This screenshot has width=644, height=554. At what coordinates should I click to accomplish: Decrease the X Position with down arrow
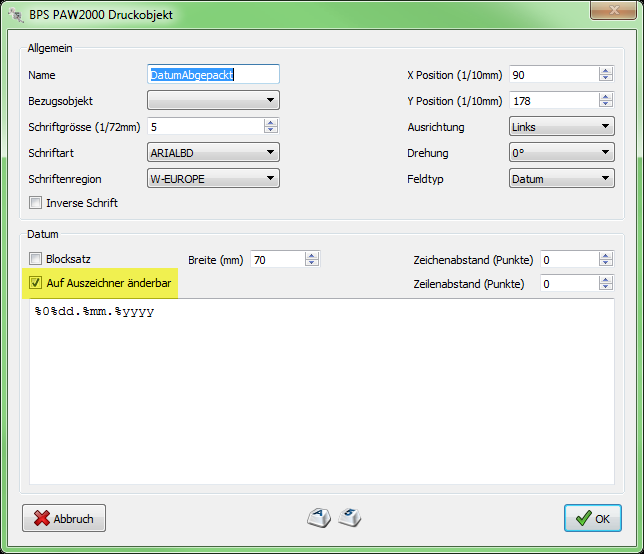coord(606,79)
